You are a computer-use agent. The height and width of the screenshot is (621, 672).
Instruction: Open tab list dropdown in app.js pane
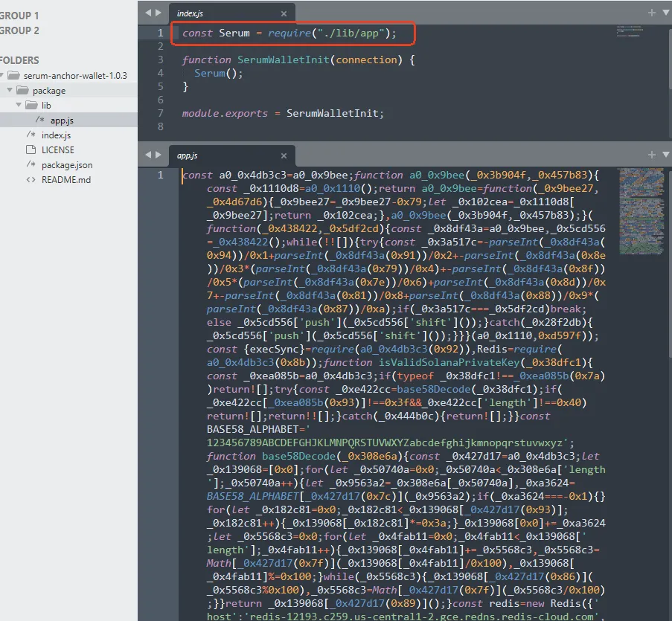pyautogui.click(x=667, y=155)
